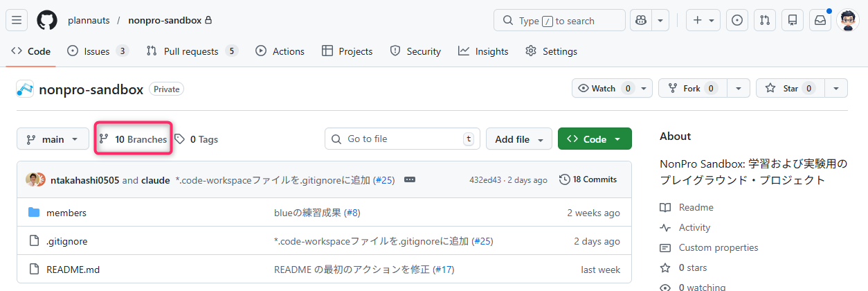Open pull requests icon in header

[765, 20]
